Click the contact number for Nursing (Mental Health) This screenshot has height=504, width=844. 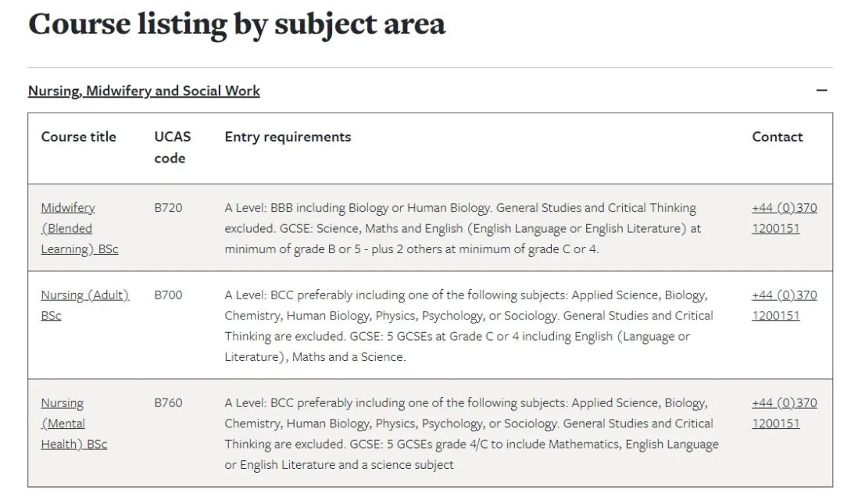[x=785, y=413]
